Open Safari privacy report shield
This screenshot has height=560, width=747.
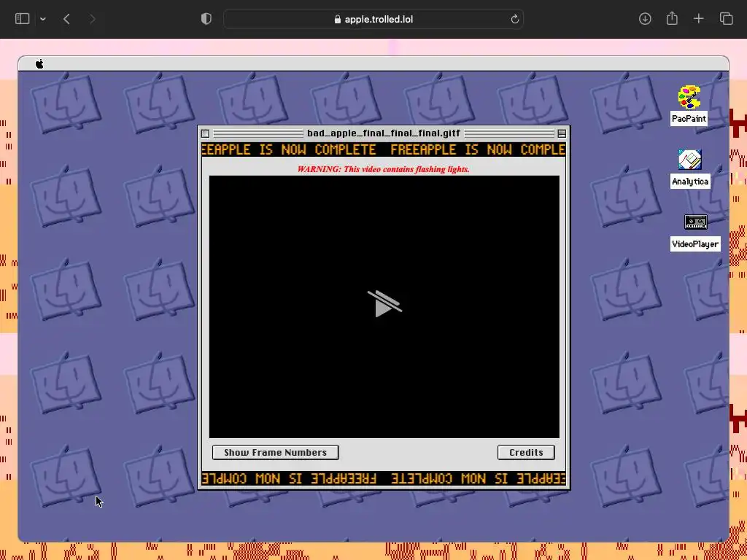[206, 19]
